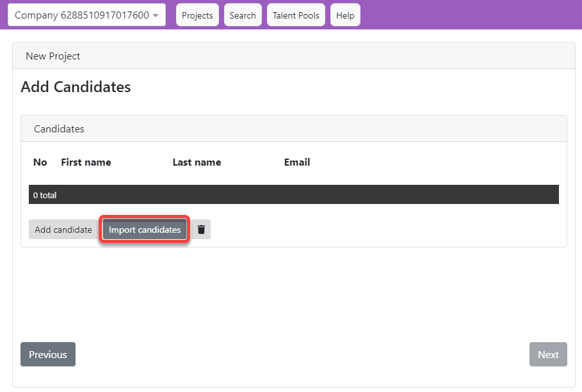Click the caret arrow beside the company name
The image size is (582, 392).
[156, 16]
